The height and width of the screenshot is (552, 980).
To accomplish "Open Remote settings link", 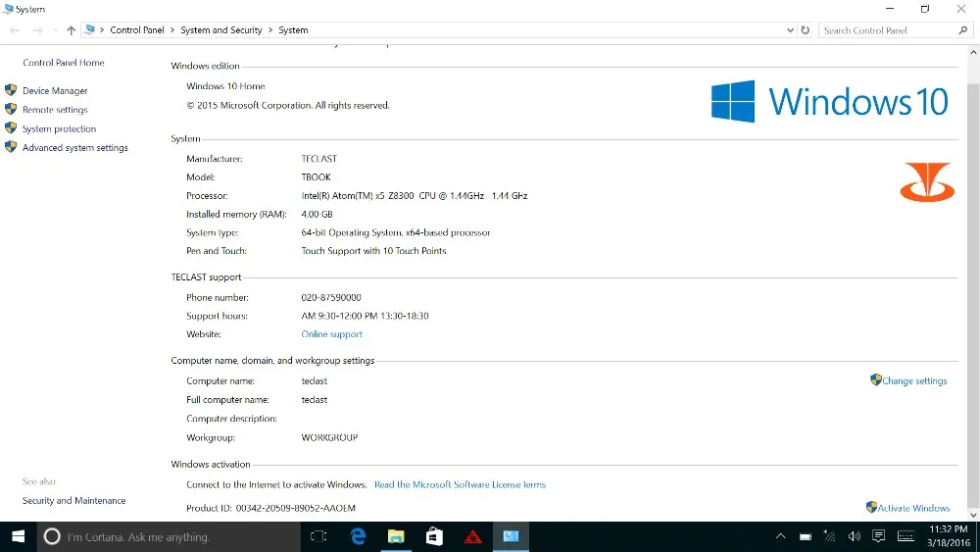I will pyautogui.click(x=55, y=110).
